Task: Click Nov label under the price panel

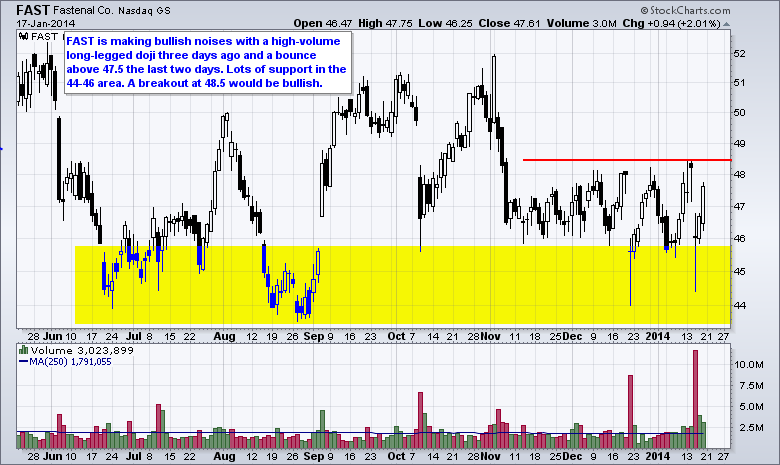Action: click(x=490, y=336)
